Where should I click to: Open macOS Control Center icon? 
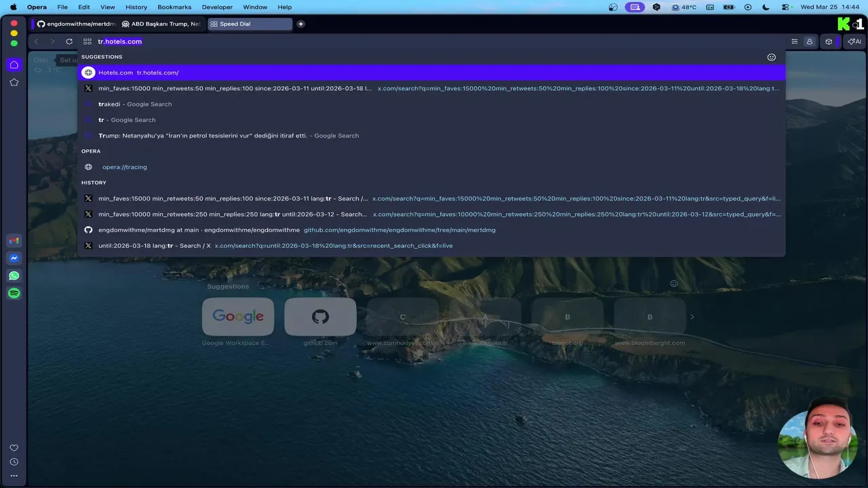[786, 7]
